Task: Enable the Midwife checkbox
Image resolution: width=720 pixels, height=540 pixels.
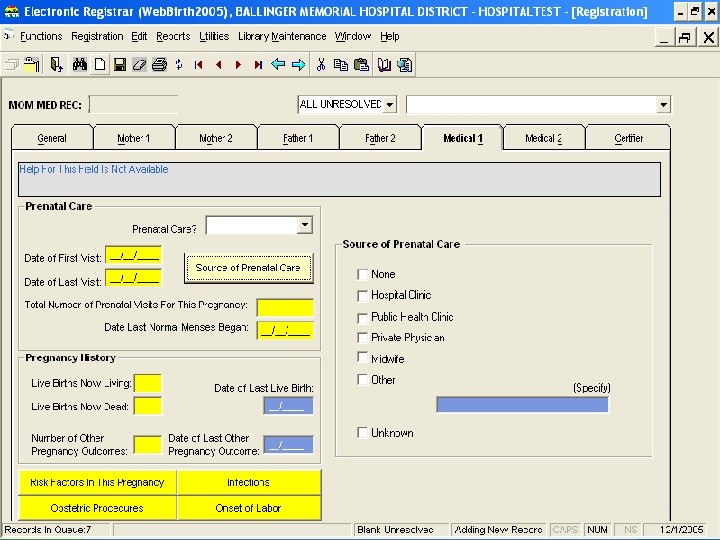Action: pyautogui.click(x=363, y=358)
